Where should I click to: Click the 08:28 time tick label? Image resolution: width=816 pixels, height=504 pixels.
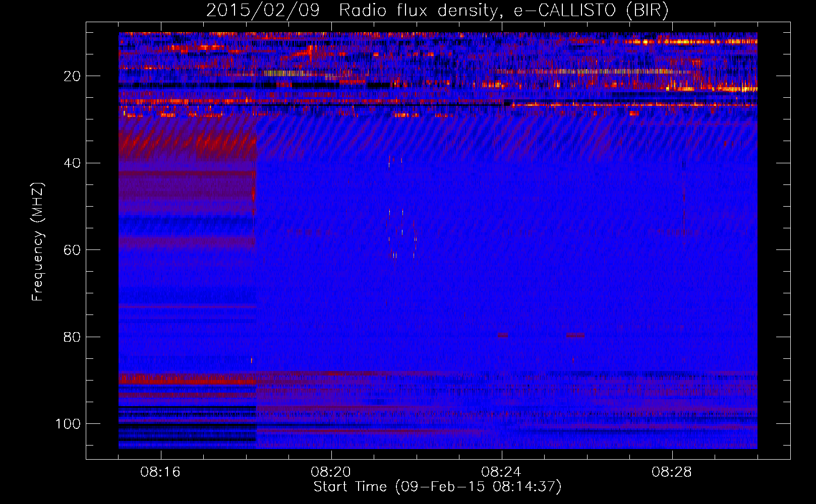pos(672,472)
